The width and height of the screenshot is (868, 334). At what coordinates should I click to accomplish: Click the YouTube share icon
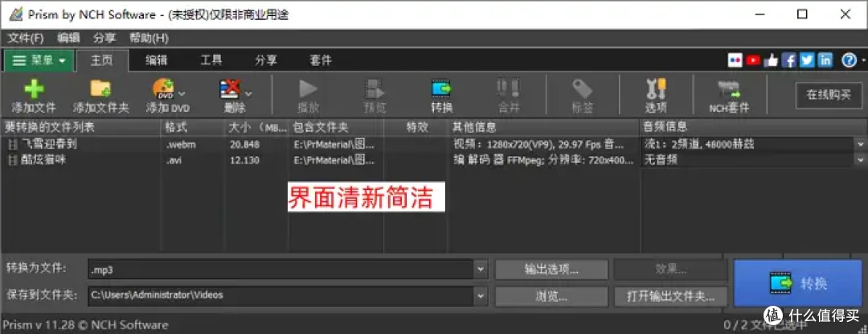click(x=753, y=60)
